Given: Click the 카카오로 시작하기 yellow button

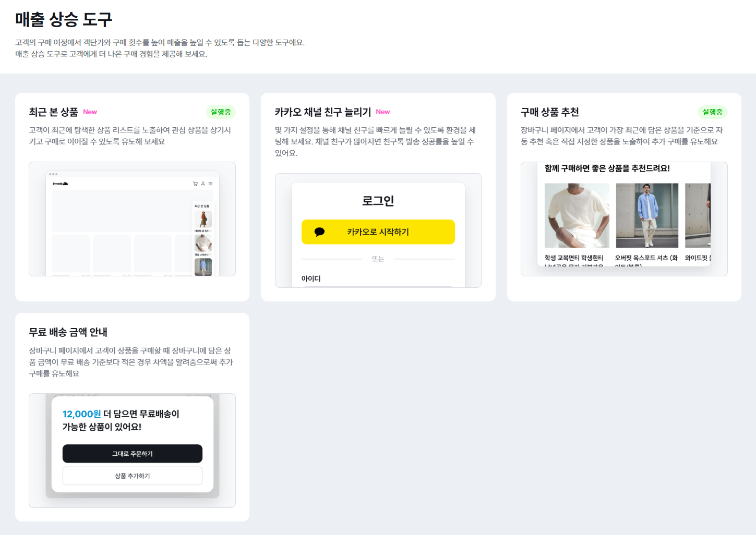Looking at the screenshot, I should (x=378, y=232).
